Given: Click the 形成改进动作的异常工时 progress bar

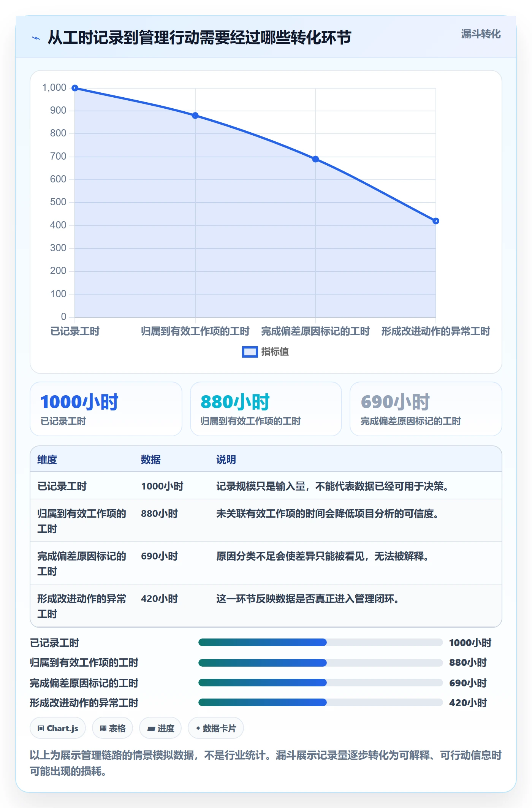Looking at the screenshot, I should (320, 702).
